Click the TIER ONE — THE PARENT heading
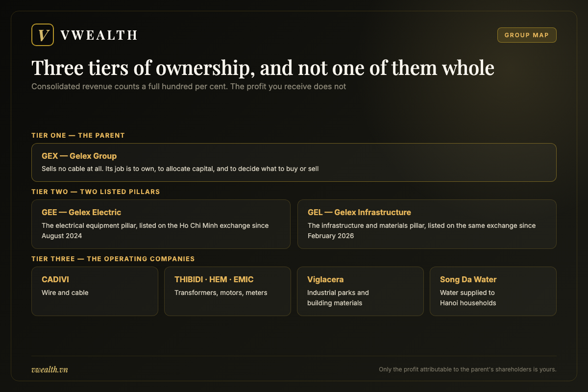 (78, 135)
